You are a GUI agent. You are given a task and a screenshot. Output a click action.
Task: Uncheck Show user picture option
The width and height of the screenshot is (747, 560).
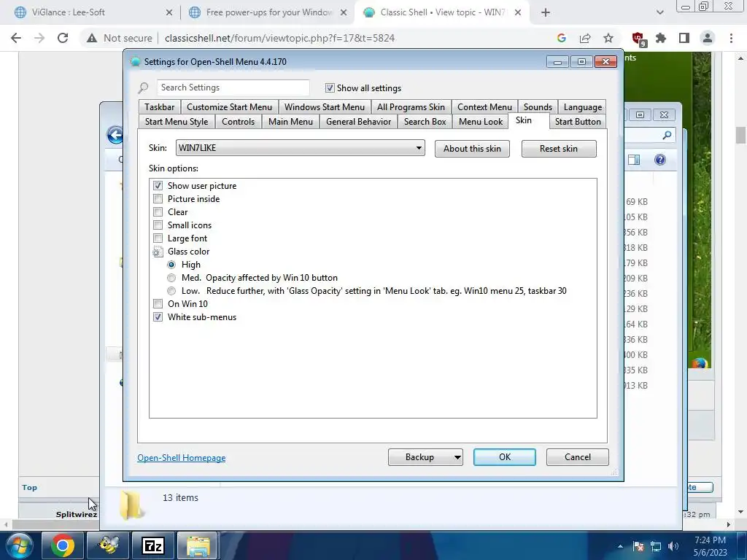click(158, 185)
